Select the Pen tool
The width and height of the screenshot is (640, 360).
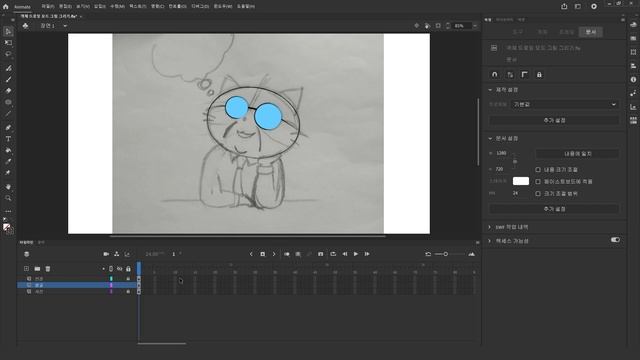(8, 127)
